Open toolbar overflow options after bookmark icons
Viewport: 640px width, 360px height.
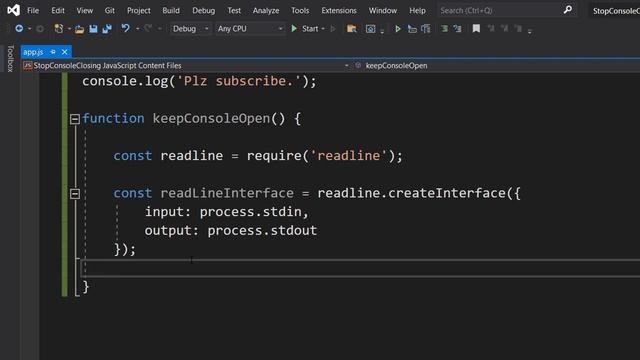pyautogui.click(x=529, y=31)
